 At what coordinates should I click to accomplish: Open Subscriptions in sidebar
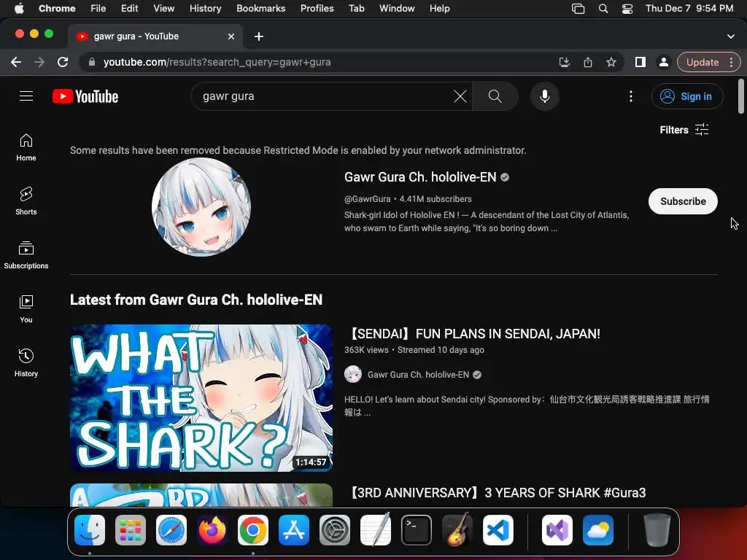(26, 255)
